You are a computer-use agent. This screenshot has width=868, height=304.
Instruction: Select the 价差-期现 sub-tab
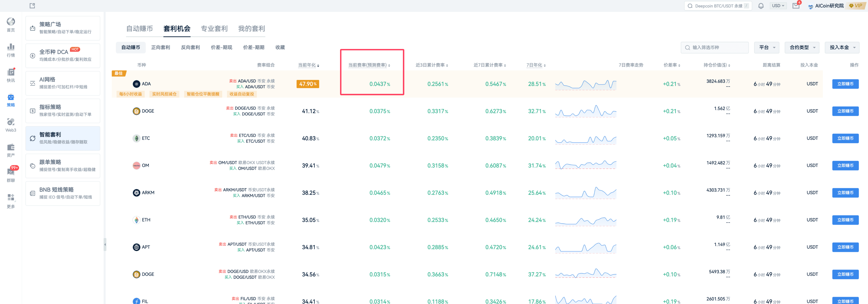click(x=221, y=48)
